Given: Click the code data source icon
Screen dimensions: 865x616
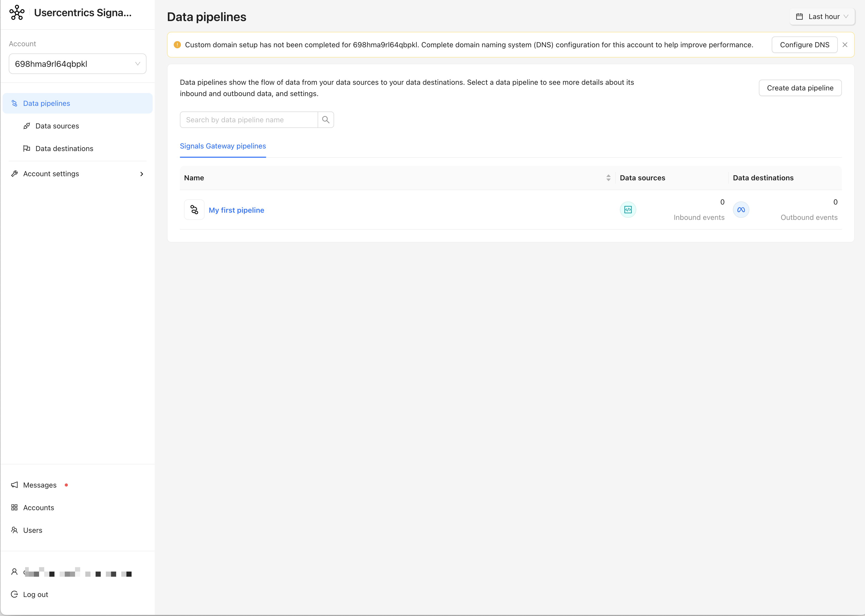Looking at the screenshot, I should point(628,210).
